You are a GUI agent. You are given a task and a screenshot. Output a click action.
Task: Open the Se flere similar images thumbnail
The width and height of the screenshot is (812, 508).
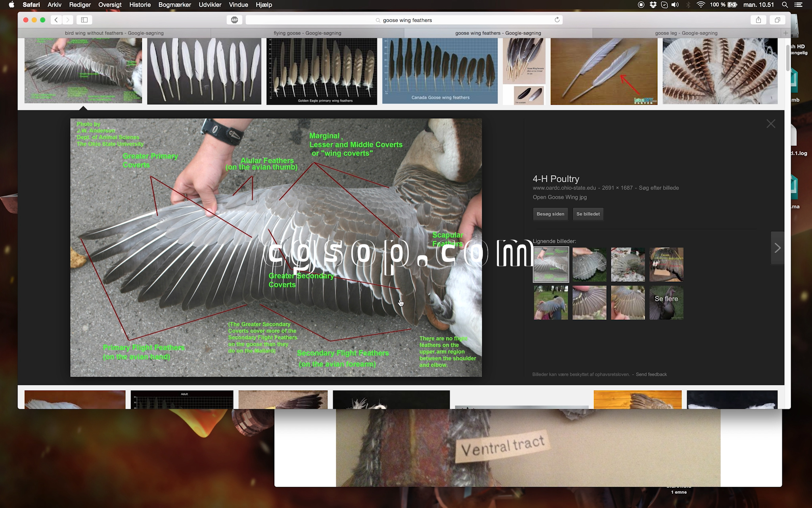666,302
